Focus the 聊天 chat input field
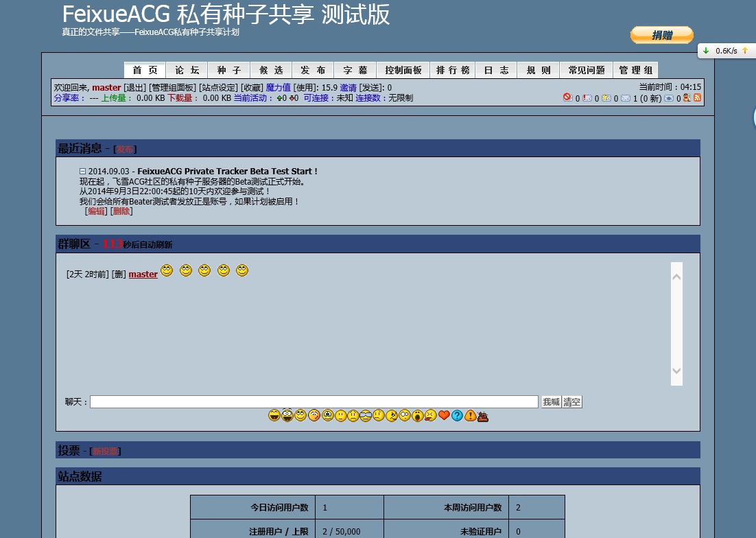This screenshot has height=538, width=756. point(314,401)
